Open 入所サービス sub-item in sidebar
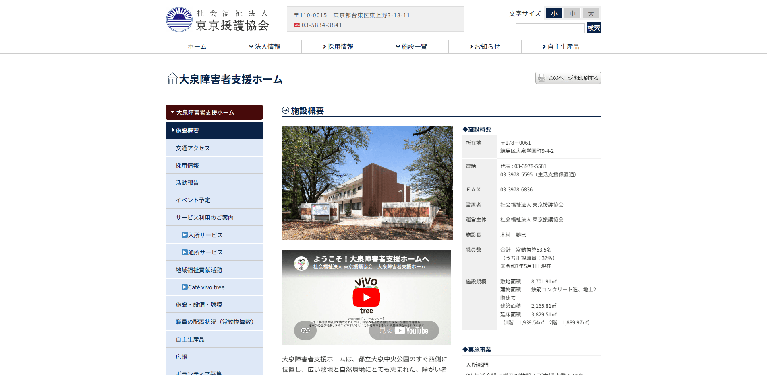This screenshot has width=767, height=375. point(214,235)
